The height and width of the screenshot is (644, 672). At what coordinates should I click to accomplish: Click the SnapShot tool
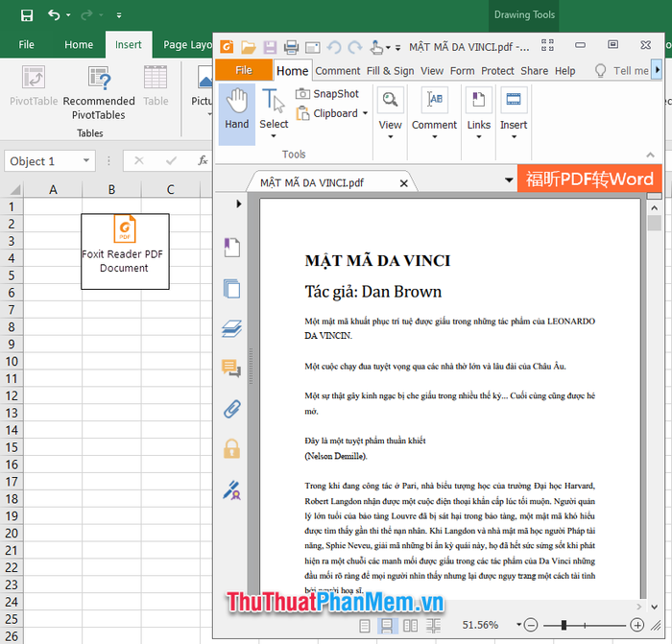coord(326,94)
